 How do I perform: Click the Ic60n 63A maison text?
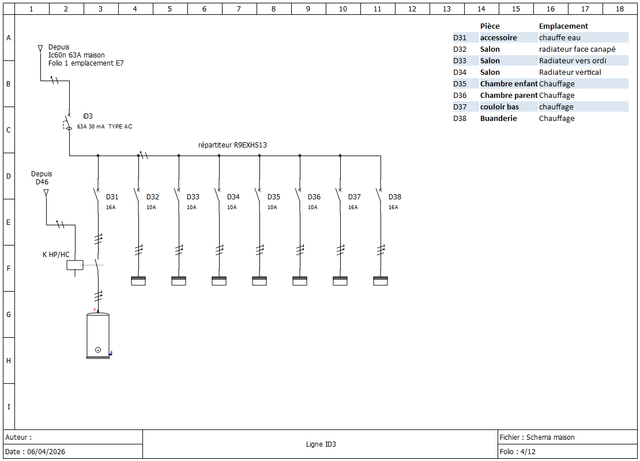[x=76, y=55]
